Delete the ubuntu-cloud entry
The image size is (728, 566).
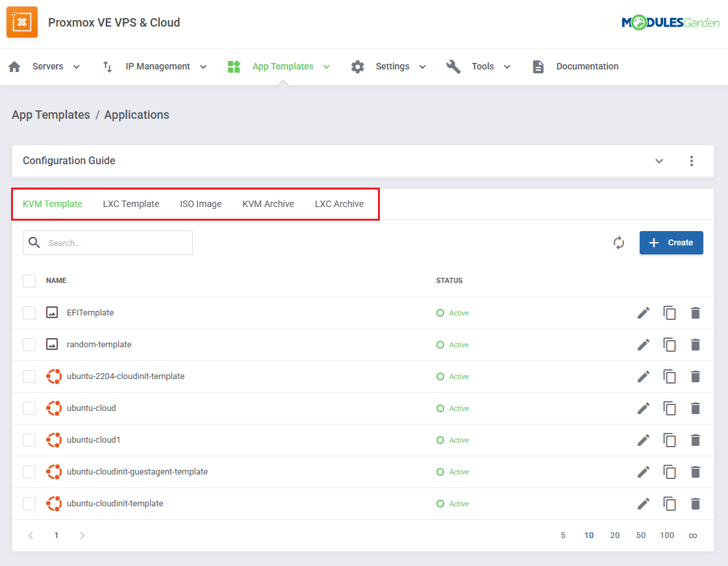696,408
